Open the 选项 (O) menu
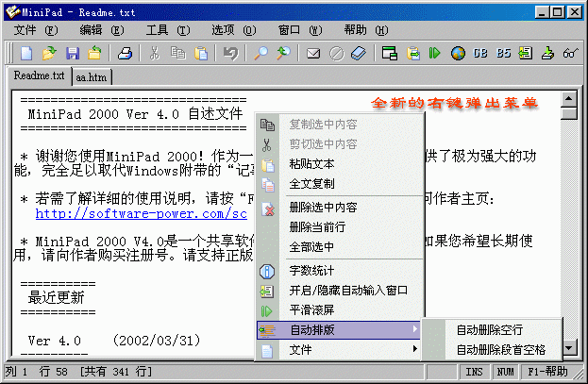The image size is (588, 384). [234, 30]
